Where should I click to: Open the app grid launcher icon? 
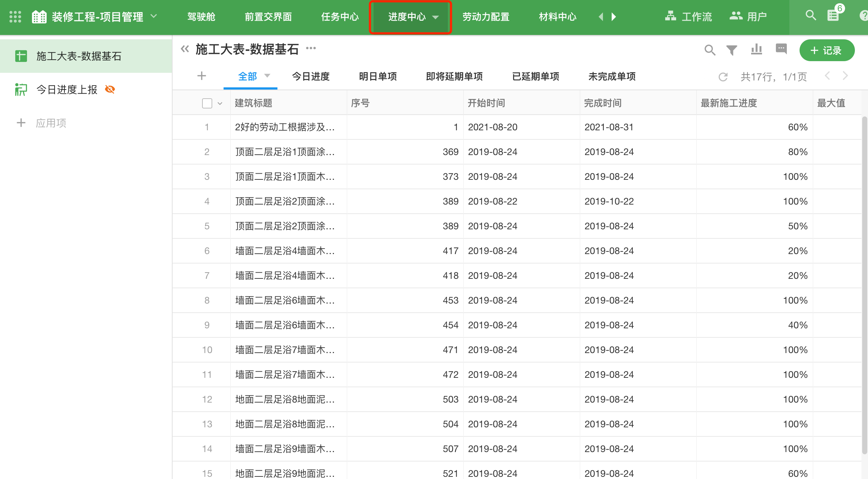point(15,17)
